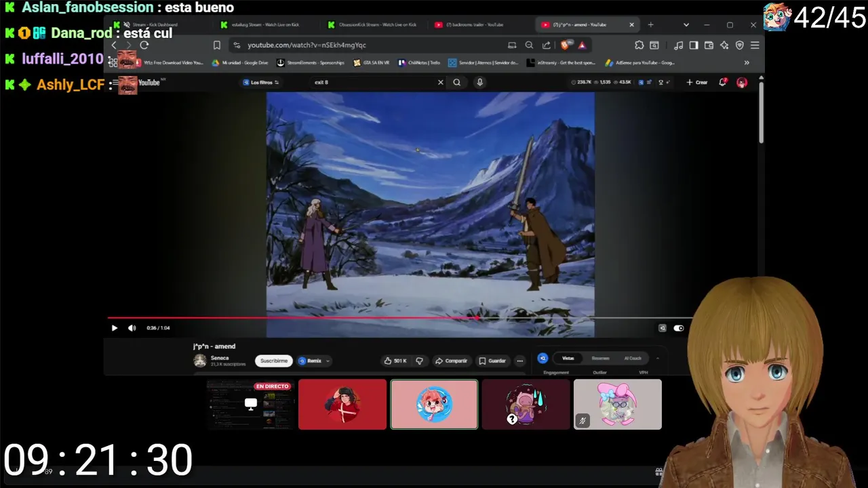Image resolution: width=868 pixels, height=488 pixels.
Task: Open ChiliNotas Trello bookmark
Action: click(x=419, y=62)
